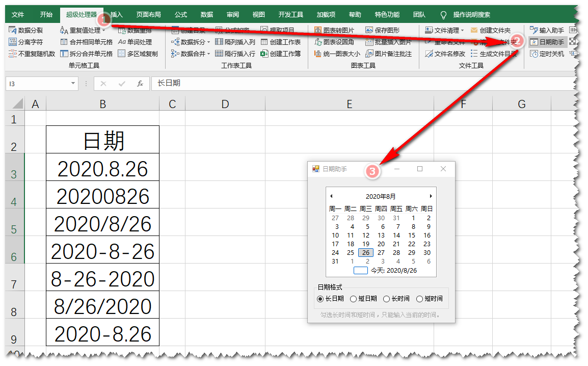Click 输入助手 input assistant
Viewport: 588px width, 366px height.
pyautogui.click(x=547, y=30)
